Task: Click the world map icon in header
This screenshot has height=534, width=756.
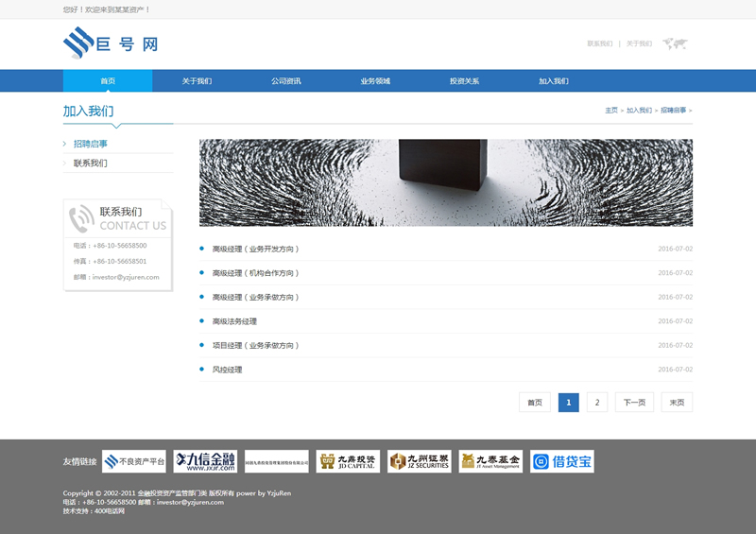Action: (x=675, y=43)
